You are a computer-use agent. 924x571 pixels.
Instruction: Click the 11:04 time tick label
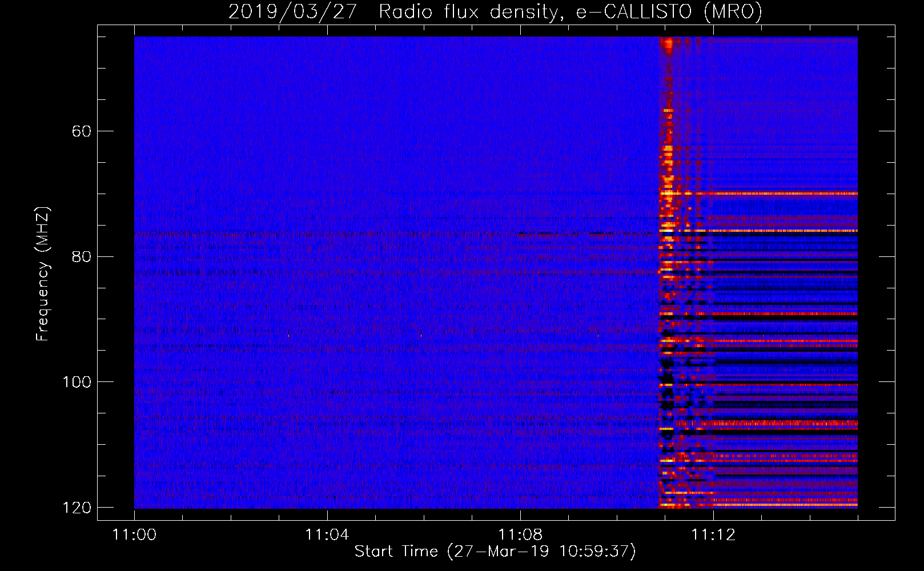[327, 535]
